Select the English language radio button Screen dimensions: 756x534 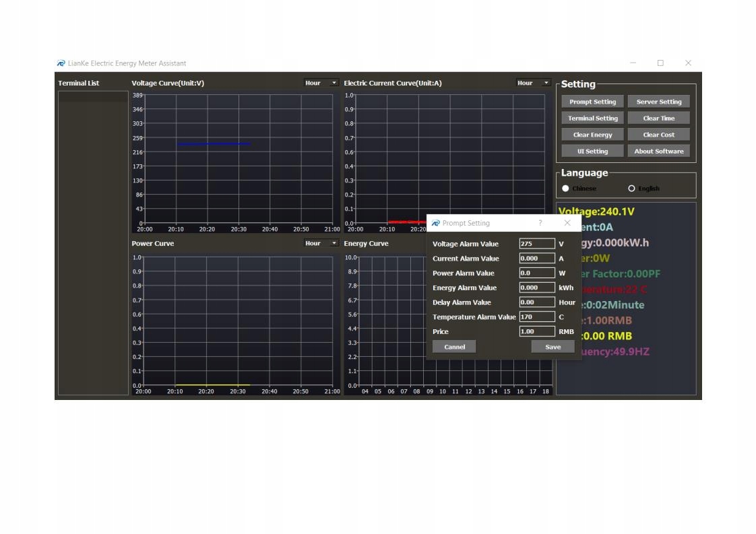click(x=631, y=189)
